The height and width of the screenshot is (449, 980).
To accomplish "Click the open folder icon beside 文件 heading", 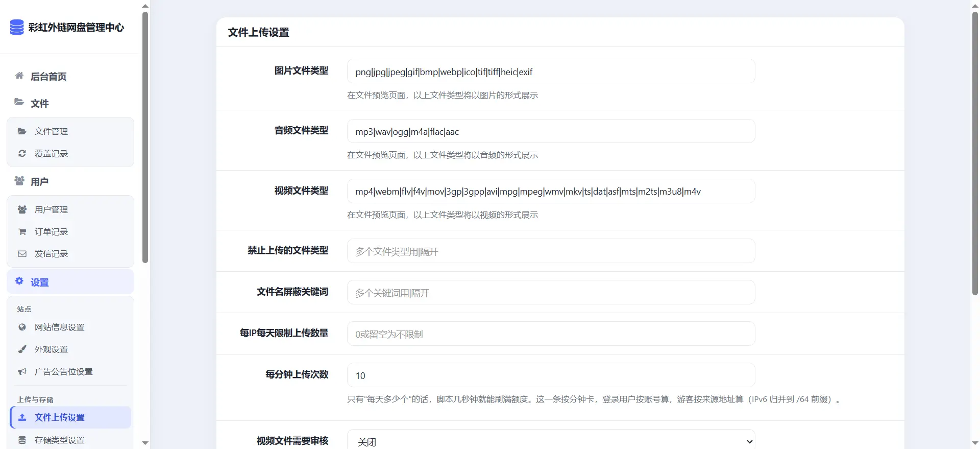I will coord(19,102).
